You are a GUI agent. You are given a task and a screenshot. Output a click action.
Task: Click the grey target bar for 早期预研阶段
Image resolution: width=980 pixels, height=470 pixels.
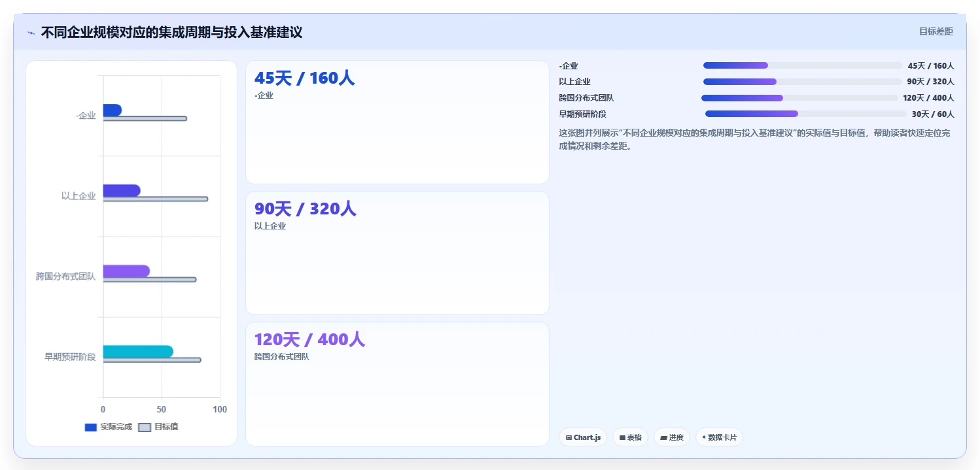coord(152,360)
